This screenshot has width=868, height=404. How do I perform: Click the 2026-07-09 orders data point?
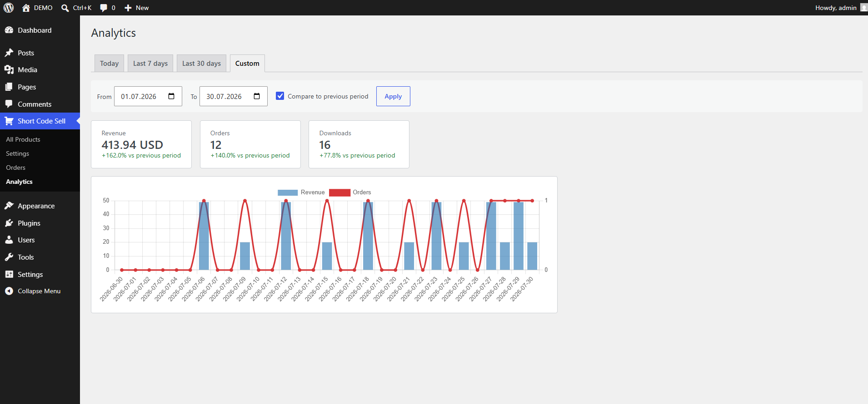point(245,201)
